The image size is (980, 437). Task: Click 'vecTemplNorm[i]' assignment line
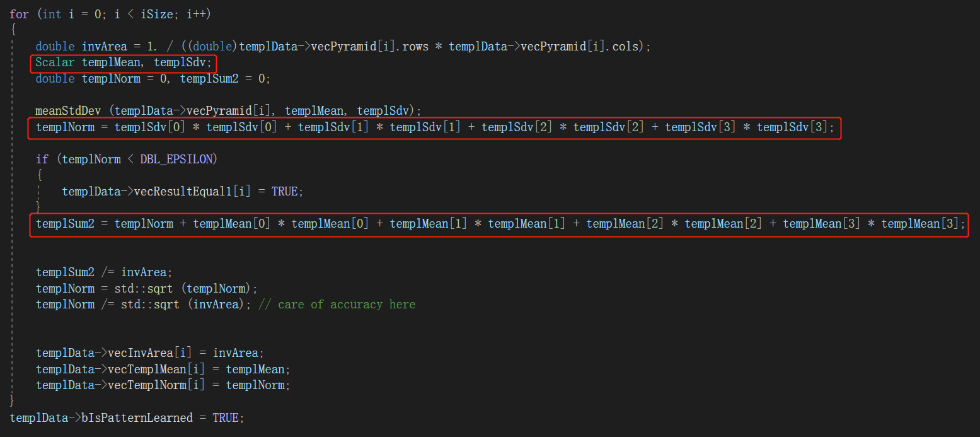click(163, 385)
